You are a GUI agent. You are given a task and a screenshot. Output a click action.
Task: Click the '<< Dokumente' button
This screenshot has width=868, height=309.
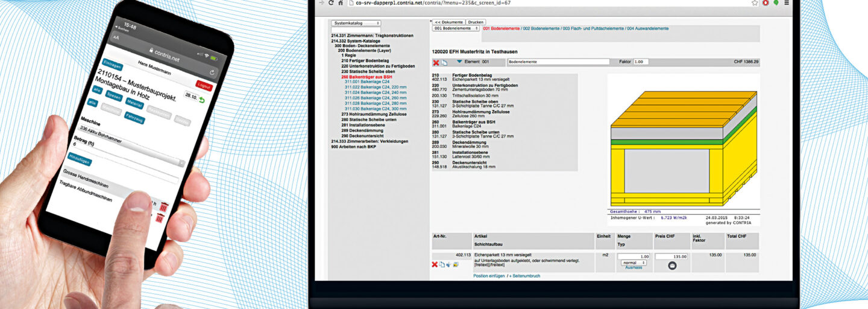449,22
